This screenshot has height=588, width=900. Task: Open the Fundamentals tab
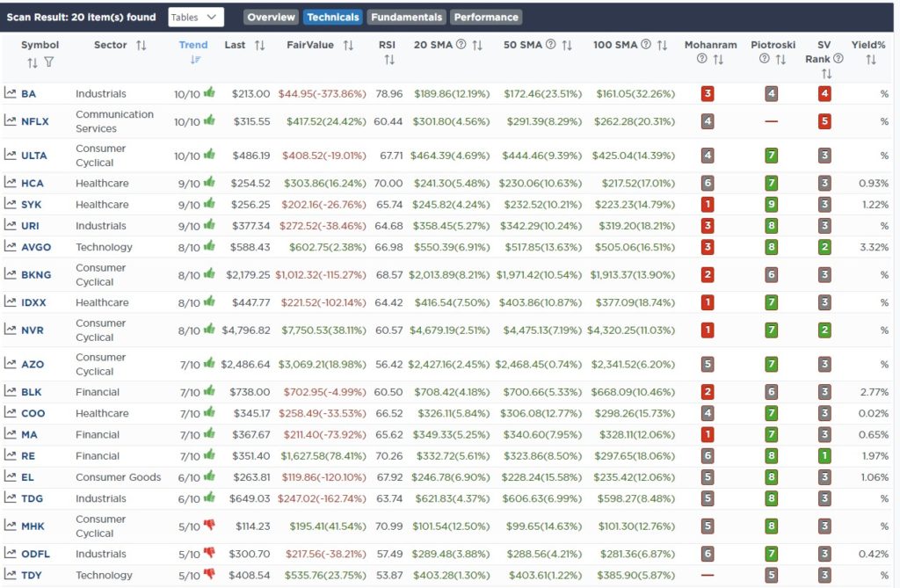click(x=406, y=18)
